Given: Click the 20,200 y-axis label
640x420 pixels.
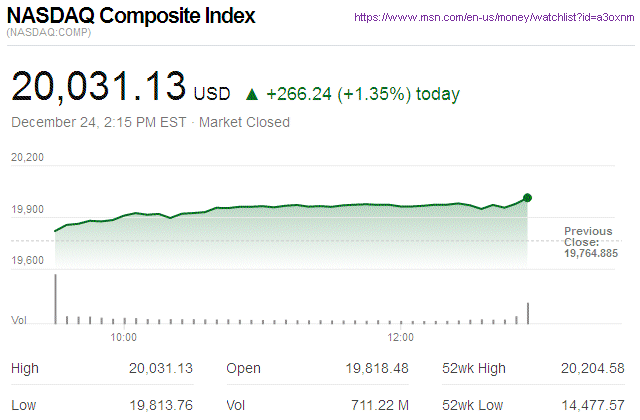Looking at the screenshot, I should pyautogui.click(x=27, y=157).
